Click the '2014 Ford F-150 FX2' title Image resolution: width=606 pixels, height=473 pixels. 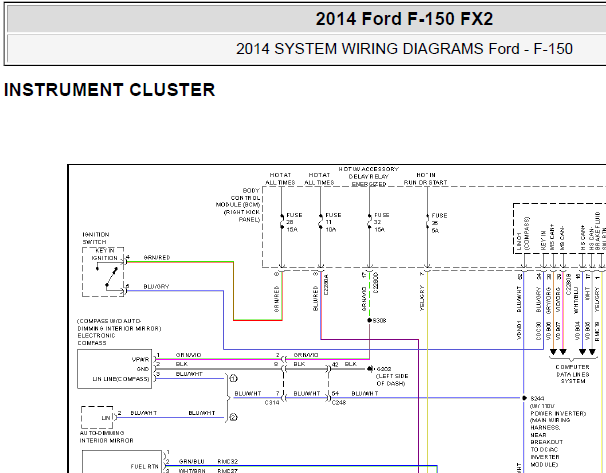tap(404, 19)
